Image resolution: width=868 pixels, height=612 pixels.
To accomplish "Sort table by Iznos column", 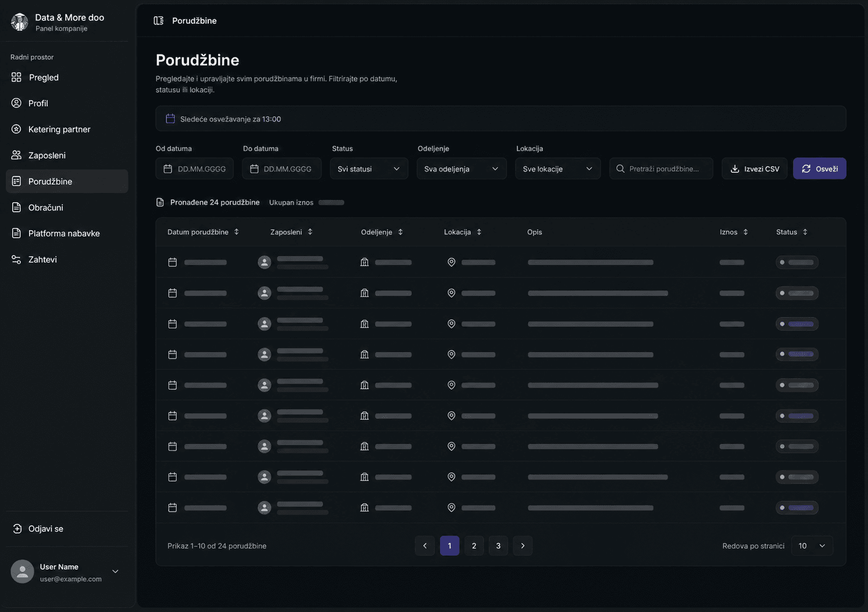I will point(734,232).
